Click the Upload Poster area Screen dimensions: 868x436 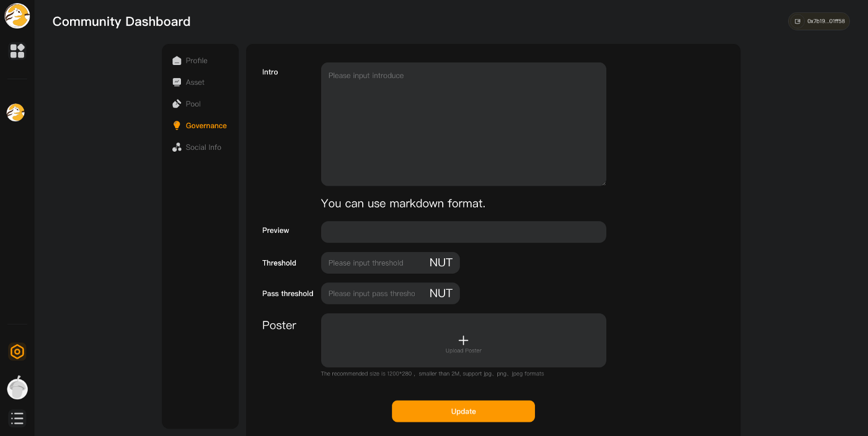click(464, 341)
